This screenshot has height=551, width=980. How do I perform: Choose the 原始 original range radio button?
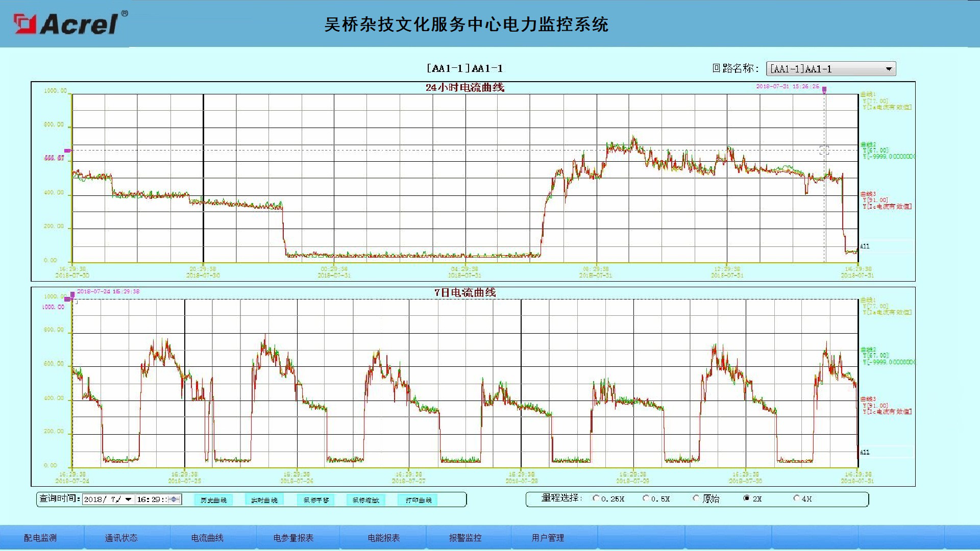pyautogui.click(x=696, y=498)
